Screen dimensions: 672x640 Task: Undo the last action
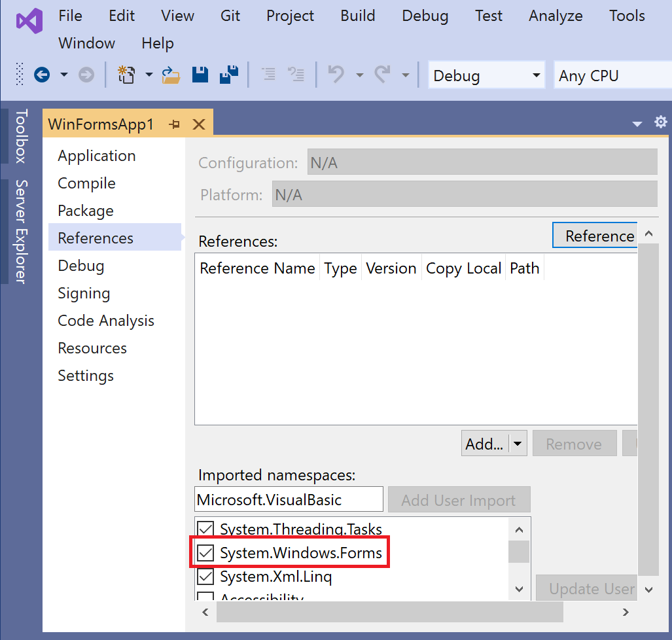[x=336, y=75]
